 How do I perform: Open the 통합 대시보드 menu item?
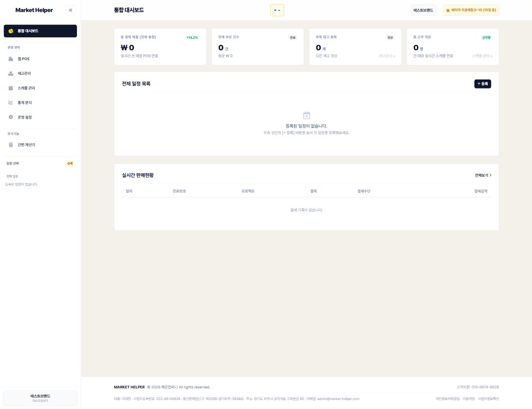tap(40, 31)
